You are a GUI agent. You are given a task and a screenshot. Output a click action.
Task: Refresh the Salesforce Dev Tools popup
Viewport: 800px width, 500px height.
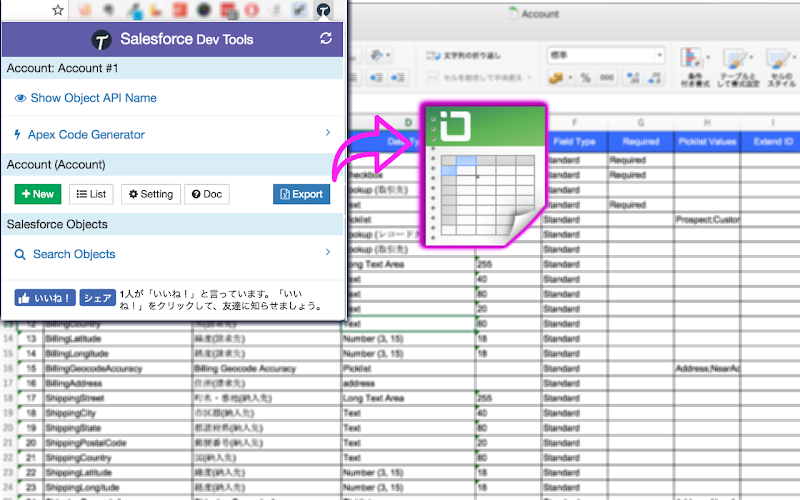326,38
